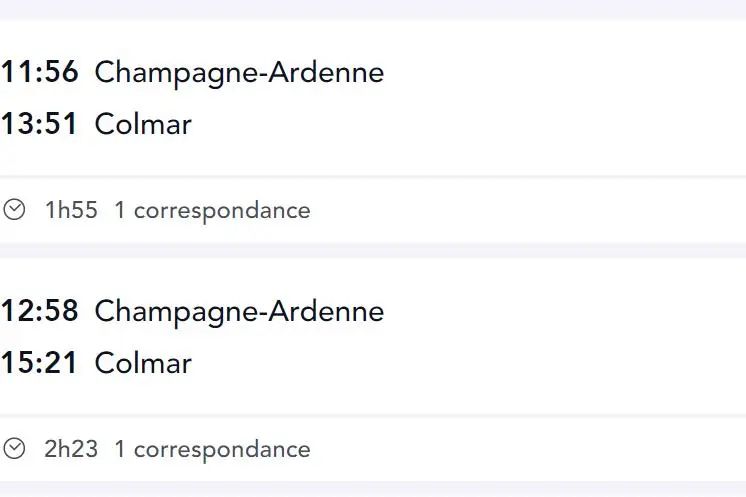
Task: Select the second journey result card
Action: coord(373,370)
